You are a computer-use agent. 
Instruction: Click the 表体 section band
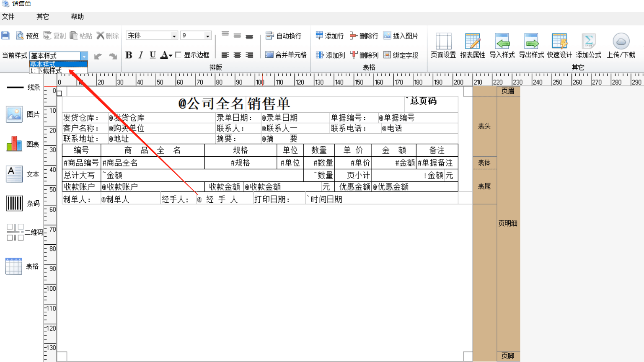point(484,163)
